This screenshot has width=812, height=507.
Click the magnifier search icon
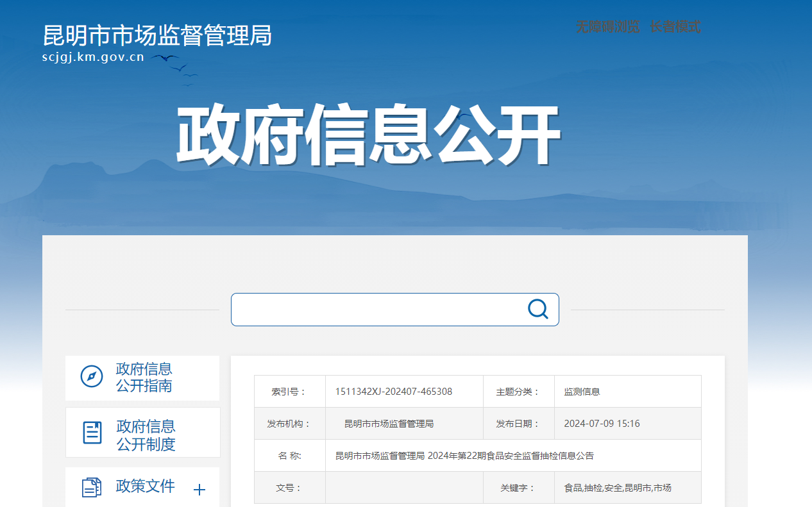tap(537, 310)
